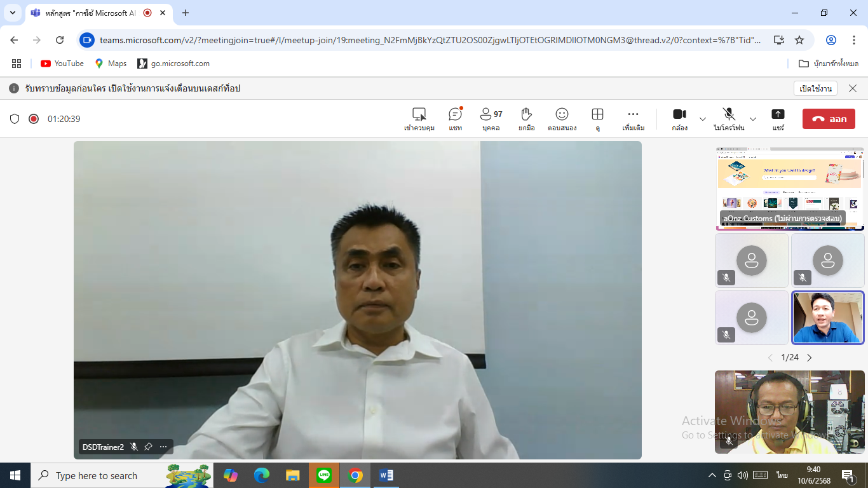Toggle the camera on or off

click(679, 118)
